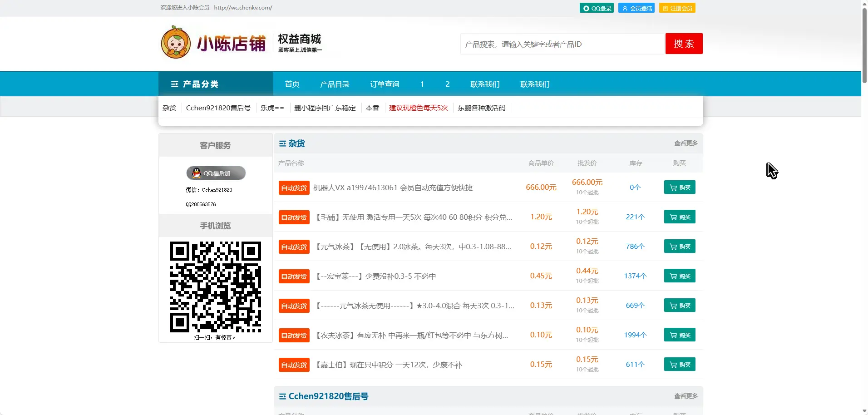Open 产品目录 in the navigation bar
The width and height of the screenshot is (868, 415).
click(x=335, y=84)
